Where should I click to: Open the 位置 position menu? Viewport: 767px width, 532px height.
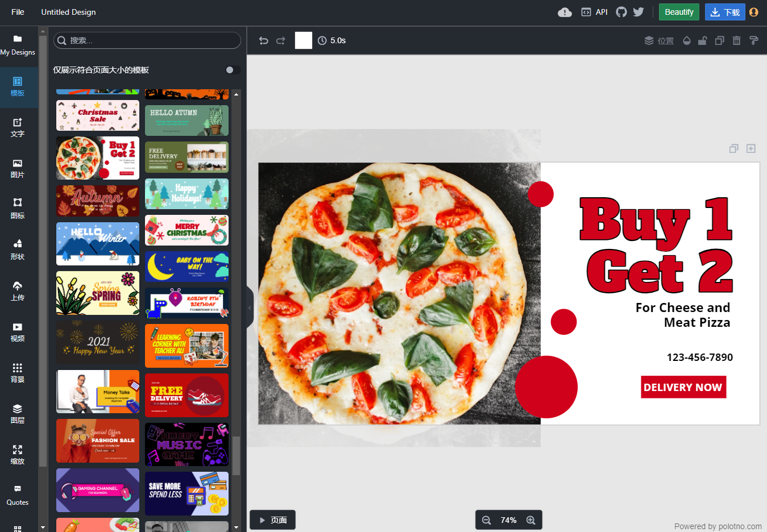click(659, 40)
